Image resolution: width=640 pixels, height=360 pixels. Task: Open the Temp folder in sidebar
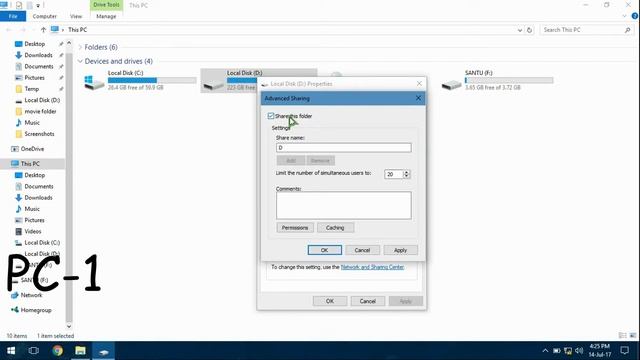(x=31, y=89)
